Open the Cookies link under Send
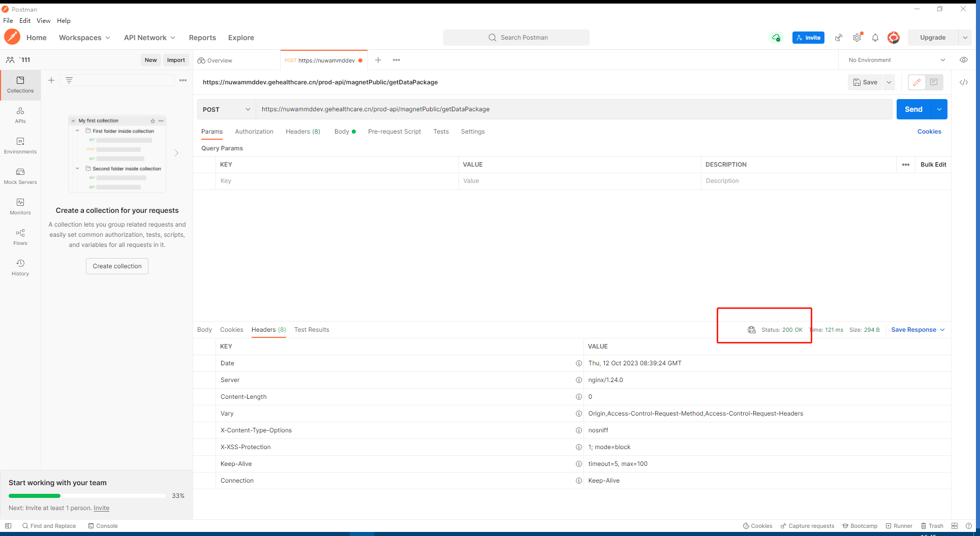 [x=929, y=132]
